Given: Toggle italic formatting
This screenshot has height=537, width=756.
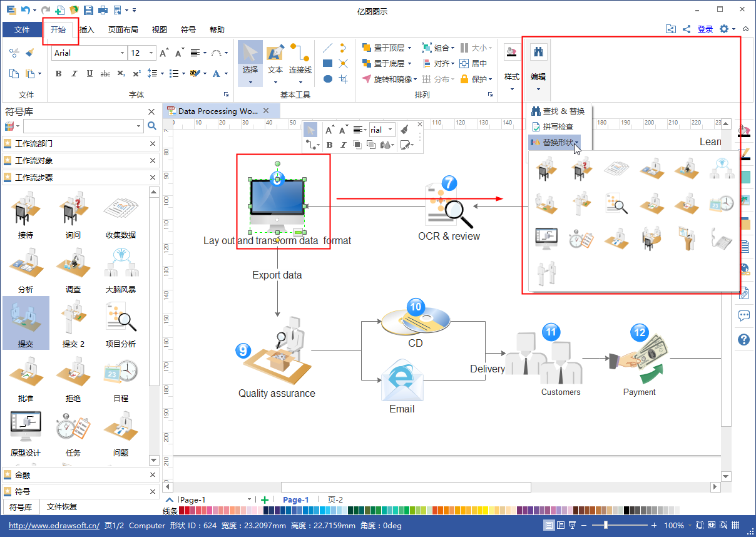Looking at the screenshot, I should pyautogui.click(x=74, y=74).
